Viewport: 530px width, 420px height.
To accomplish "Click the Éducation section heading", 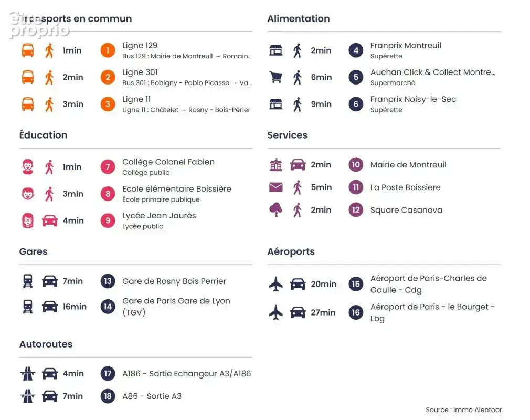I will [43, 135].
